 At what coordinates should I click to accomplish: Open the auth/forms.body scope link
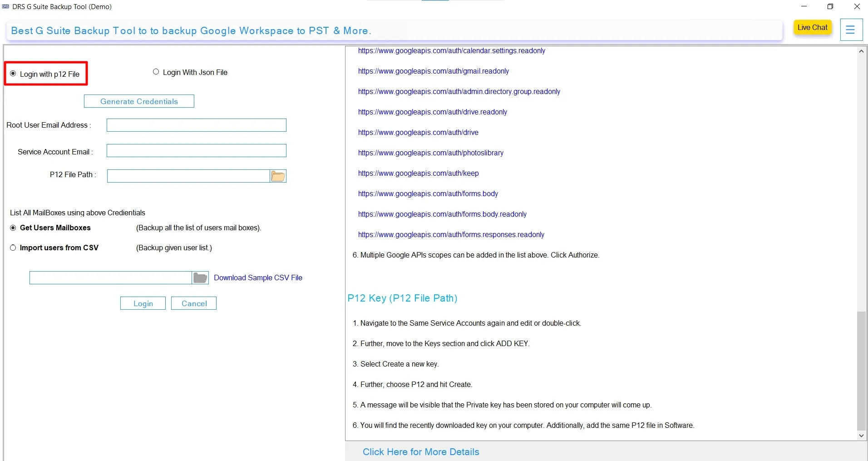coord(428,194)
